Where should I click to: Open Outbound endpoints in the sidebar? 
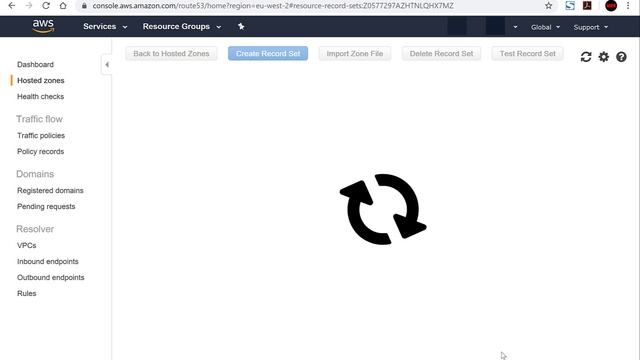pyautogui.click(x=51, y=277)
